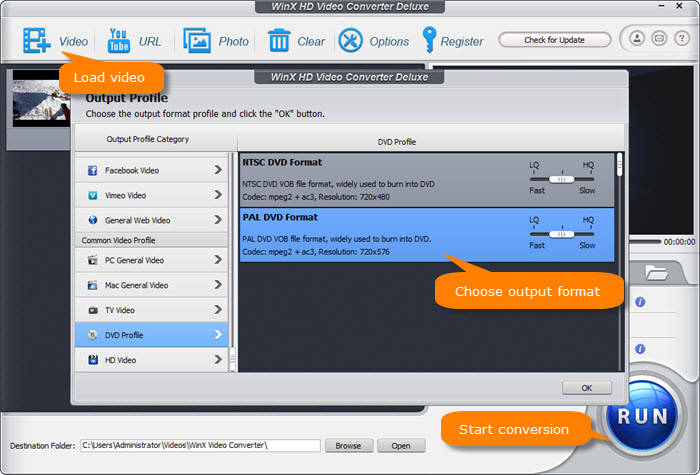Click the YouTube URL icon

(118, 41)
